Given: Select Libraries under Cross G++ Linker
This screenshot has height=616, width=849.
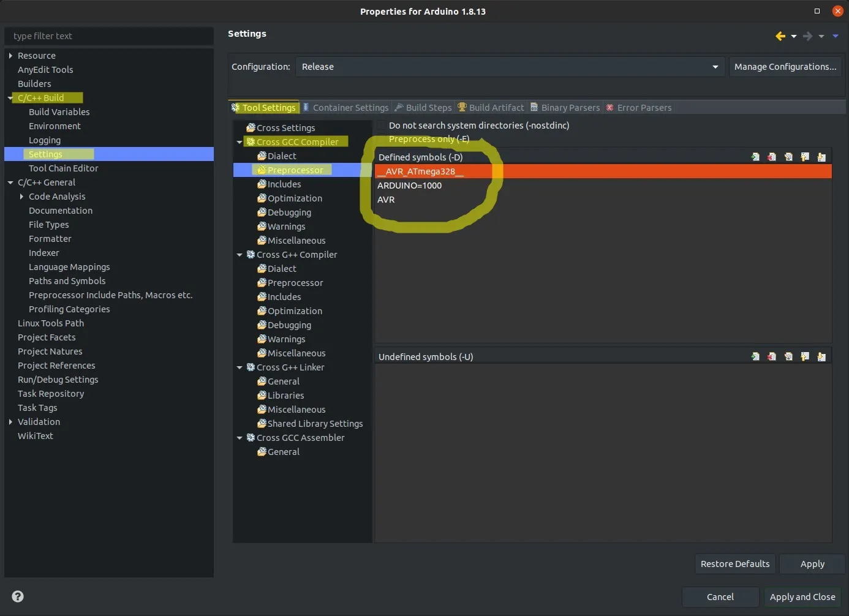Looking at the screenshot, I should pyautogui.click(x=281, y=396).
